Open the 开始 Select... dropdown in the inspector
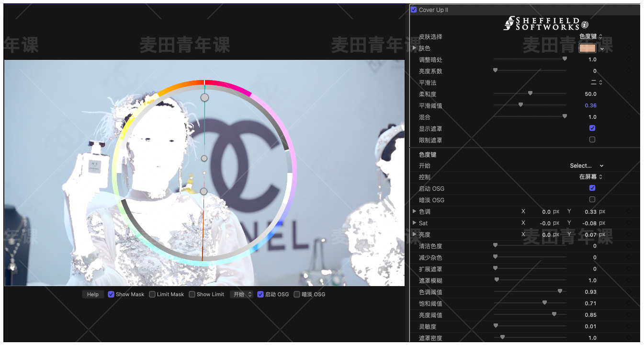Screen dimensions: 644x346 coord(587,166)
